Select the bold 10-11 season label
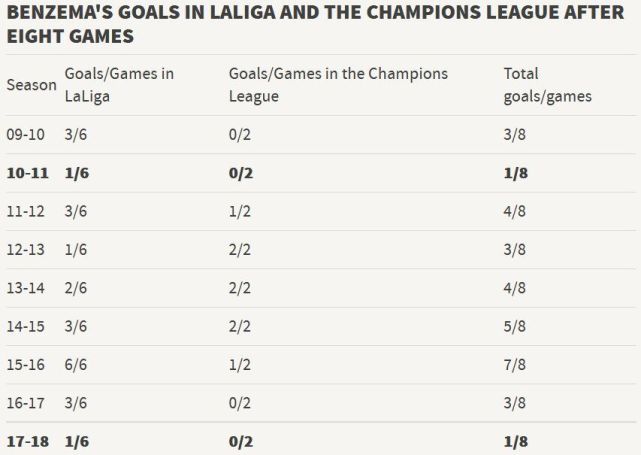The width and height of the screenshot is (641, 455). pos(28,173)
